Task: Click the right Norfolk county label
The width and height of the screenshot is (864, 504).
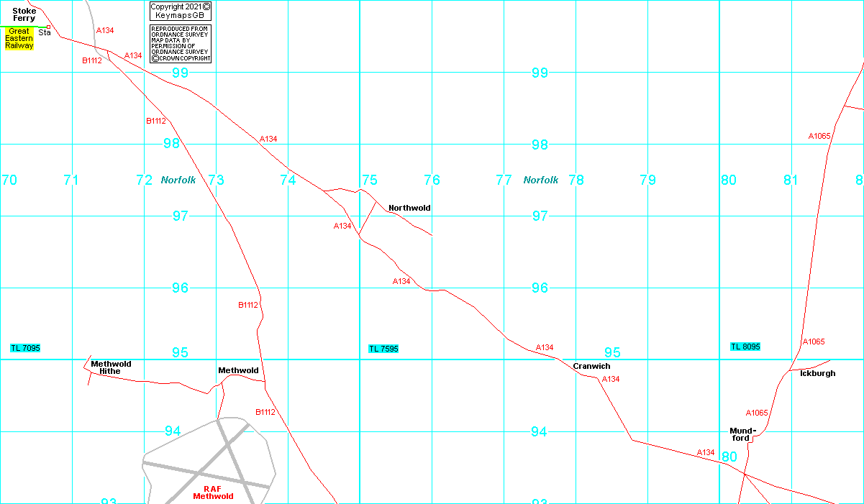Action: point(541,180)
